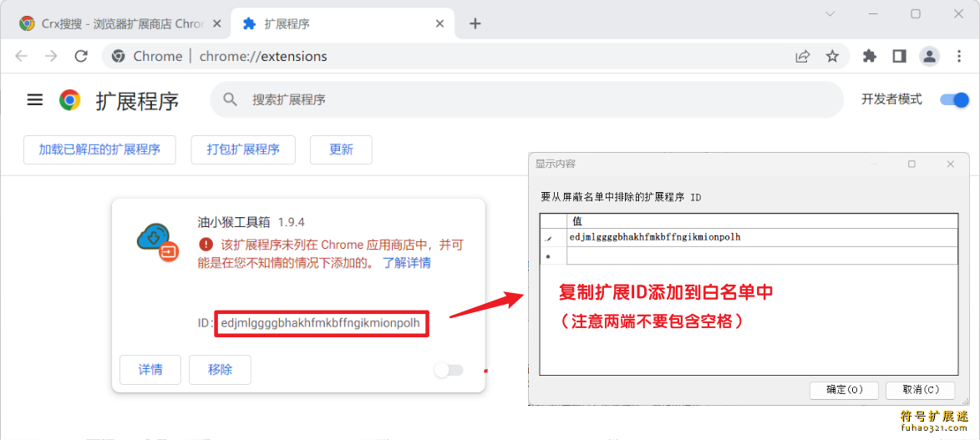Image resolution: width=980 pixels, height=440 pixels.
Task: Open the user profile avatar
Action: 929,56
